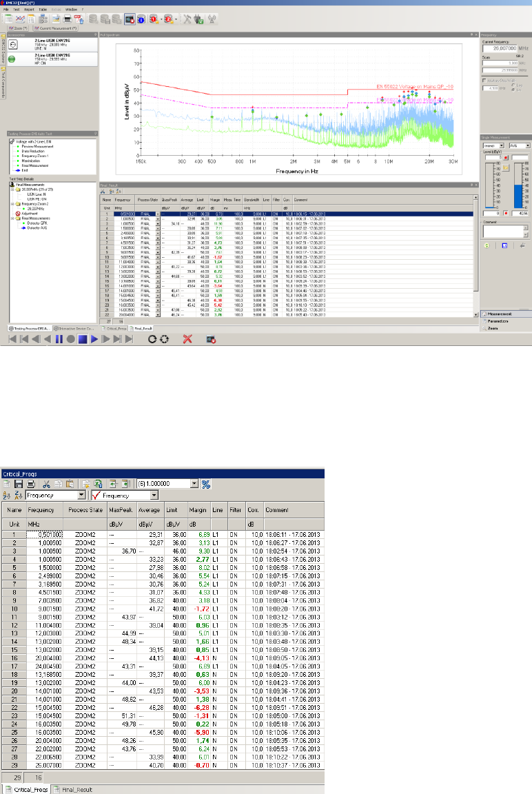Open the File menu
Screen dimensions: 532x794
[x=6, y=9]
